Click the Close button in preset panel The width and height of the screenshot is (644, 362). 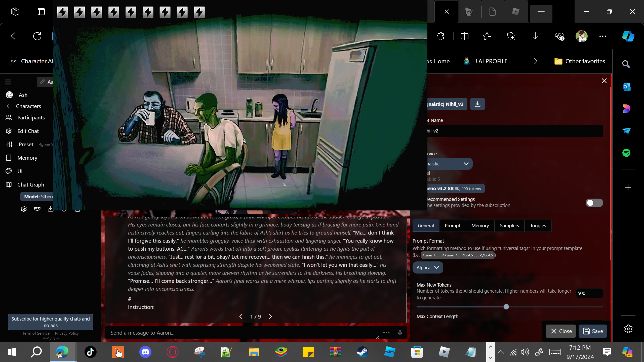point(561,331)
